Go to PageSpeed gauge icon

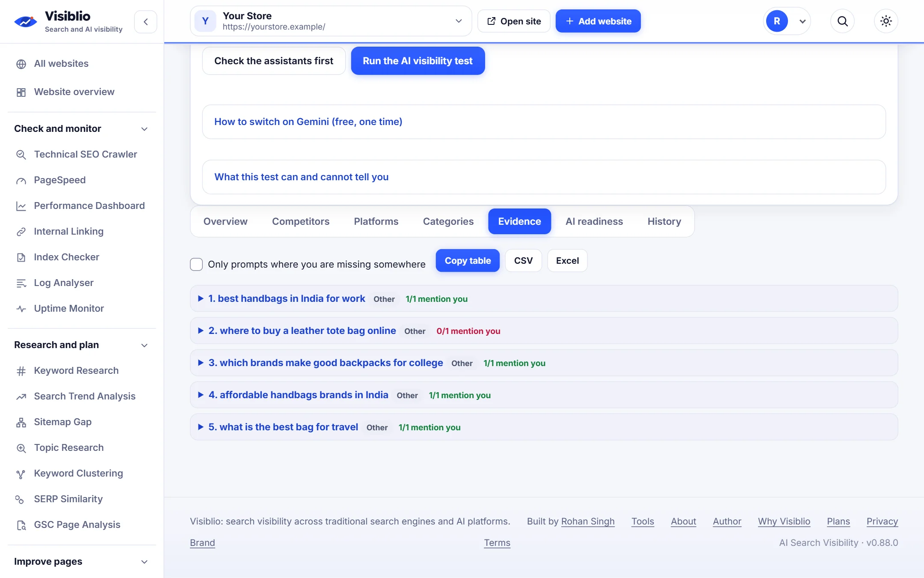(x=21, y=180)
